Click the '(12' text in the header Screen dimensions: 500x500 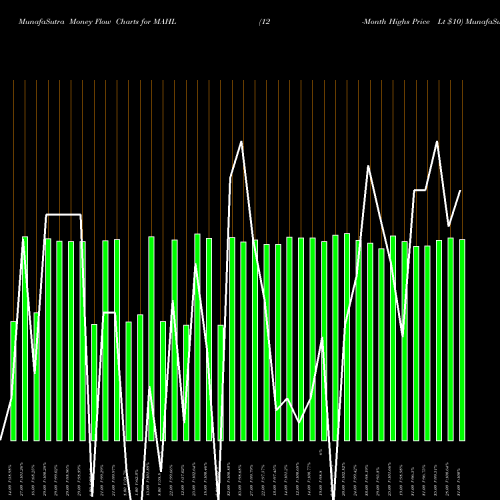[x=265, y=22]
